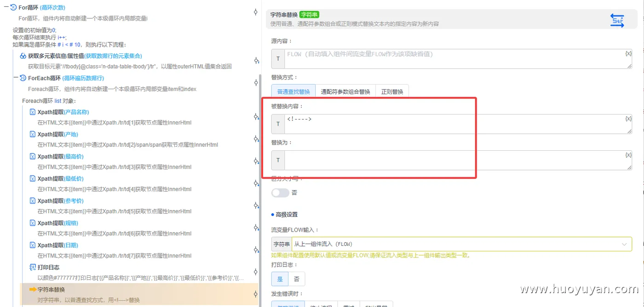Collapse the For循环 block
644x307 pixels.
pos(6,7)
